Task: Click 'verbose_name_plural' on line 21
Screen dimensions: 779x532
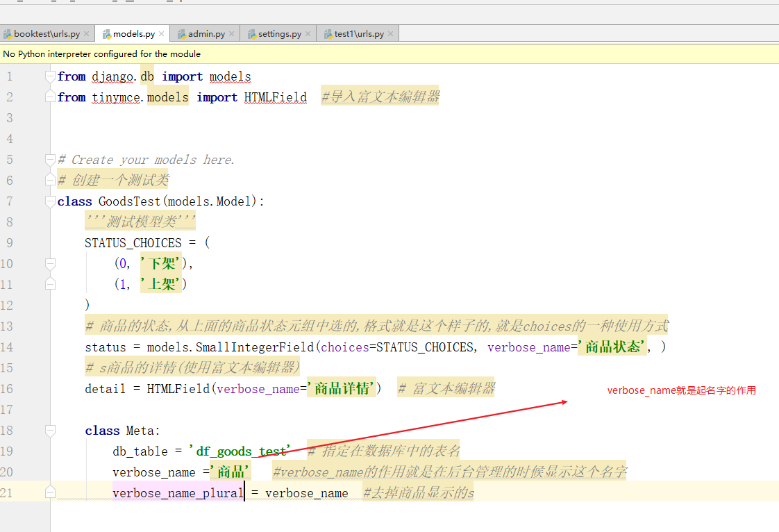Action: (x=178, y=493)
